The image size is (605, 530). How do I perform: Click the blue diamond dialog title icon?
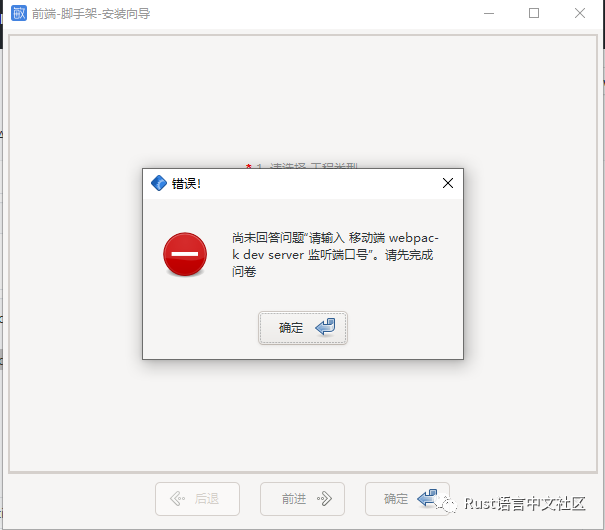tap(159, 183)
